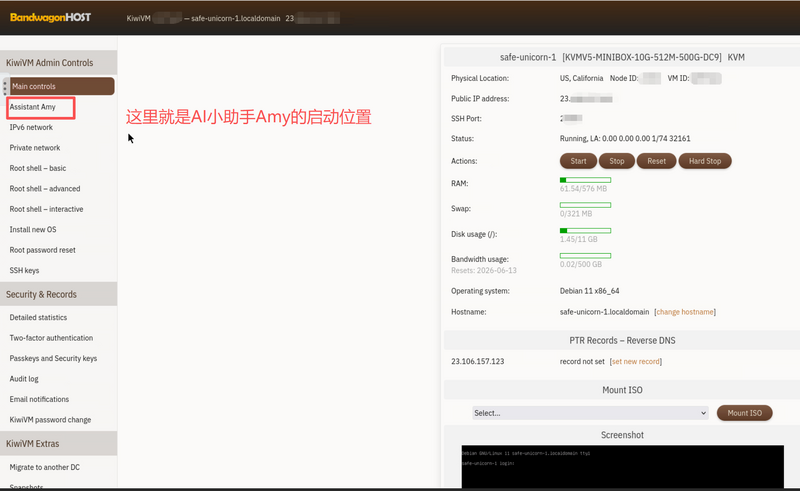This screenshot has width=800, height=491.
Task: Click the change hostname link
Action: click(x=685, y=312)
